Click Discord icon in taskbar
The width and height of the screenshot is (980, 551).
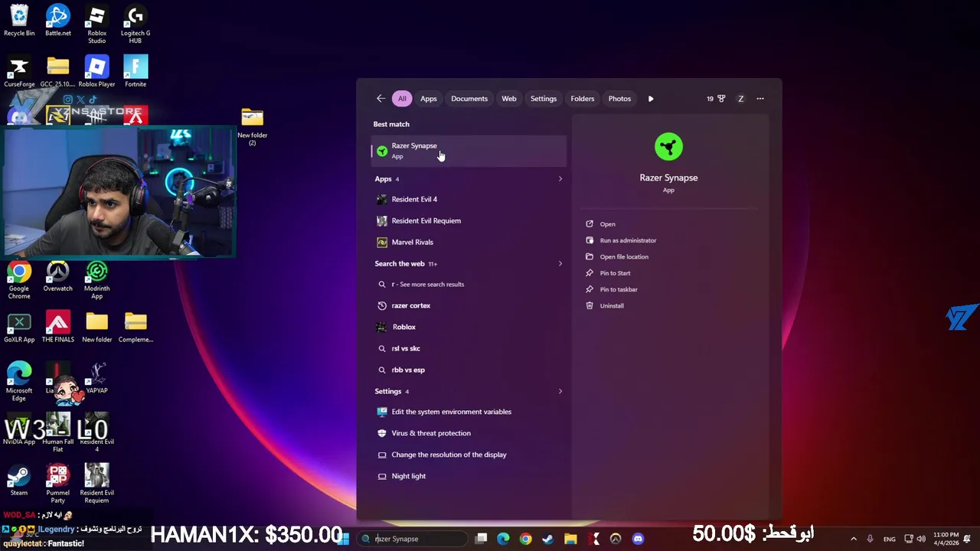(639, 539)
